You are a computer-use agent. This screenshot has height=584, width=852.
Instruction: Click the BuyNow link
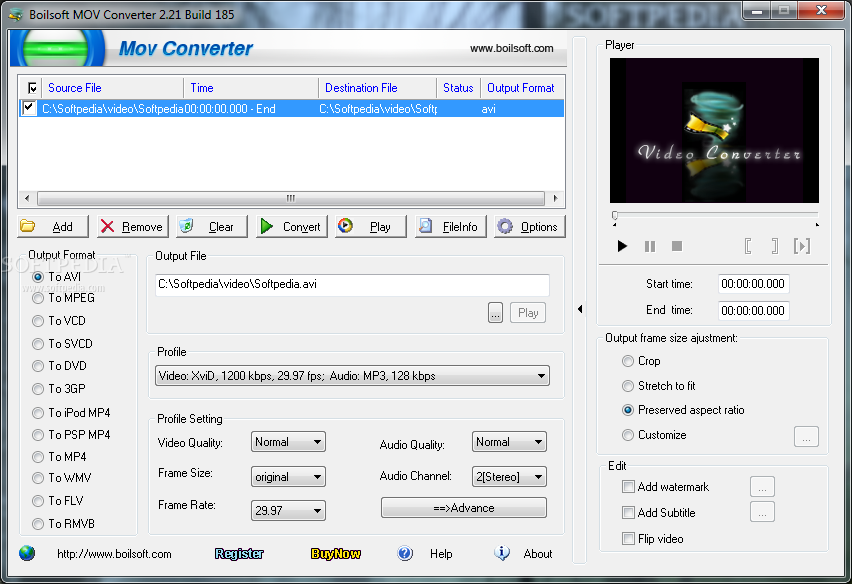click(336, 554)
